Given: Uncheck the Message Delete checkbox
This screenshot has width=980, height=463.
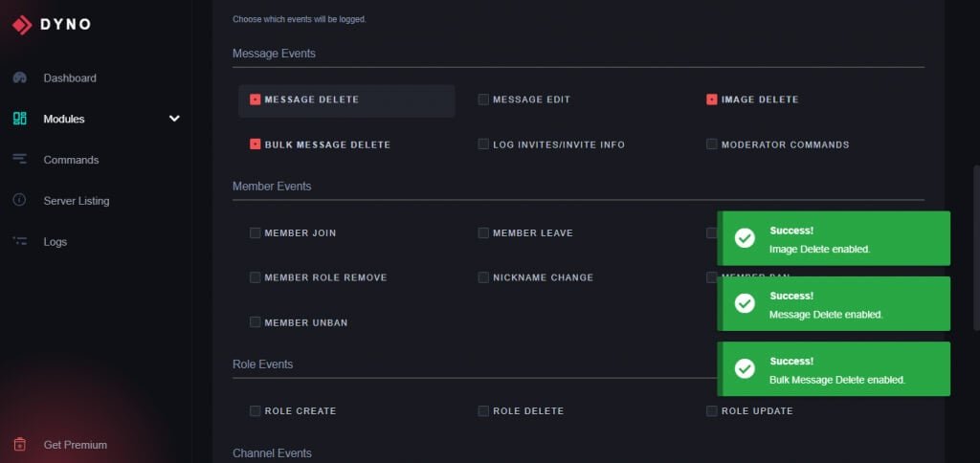Looking at the screenshot, I should pos(256,99).
